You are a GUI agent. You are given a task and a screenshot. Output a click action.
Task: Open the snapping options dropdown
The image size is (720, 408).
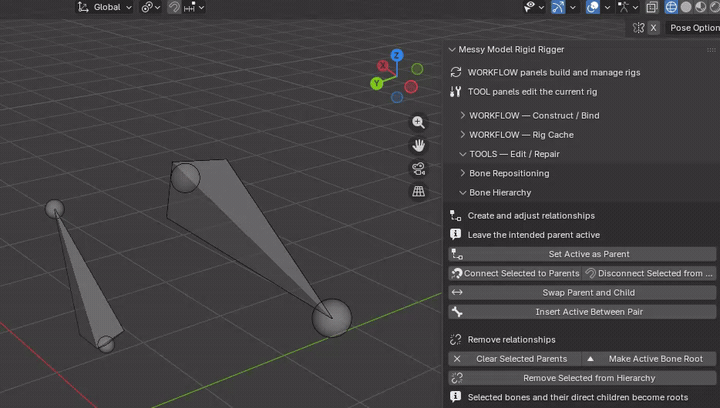point(193,7)
